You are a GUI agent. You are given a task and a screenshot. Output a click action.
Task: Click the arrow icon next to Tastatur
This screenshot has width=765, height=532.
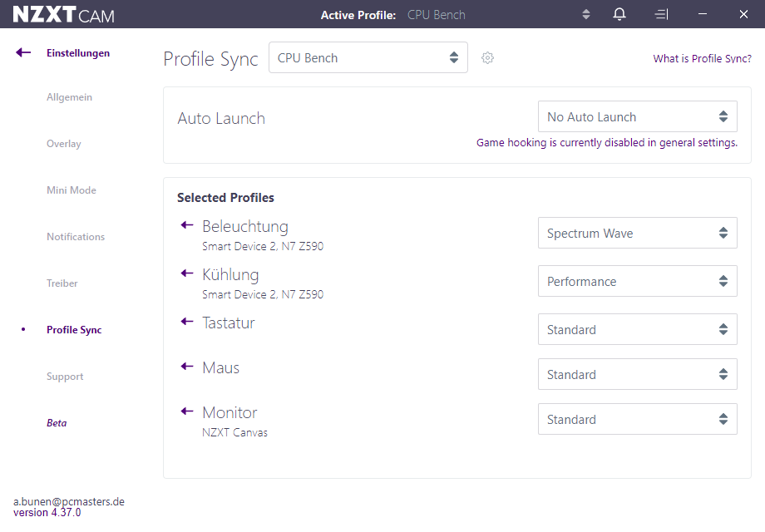point(187,322)
